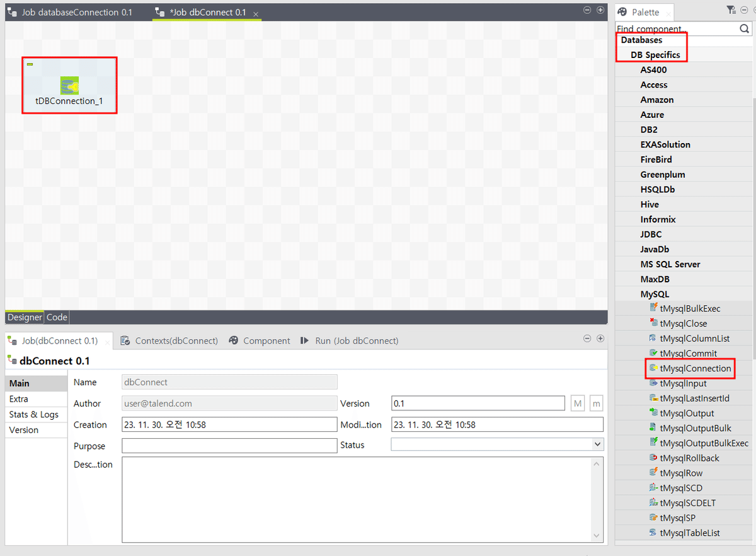This screenshot has height=556, width=756.
Task: Click into the Description text area
Action: [x=357, y=499]
